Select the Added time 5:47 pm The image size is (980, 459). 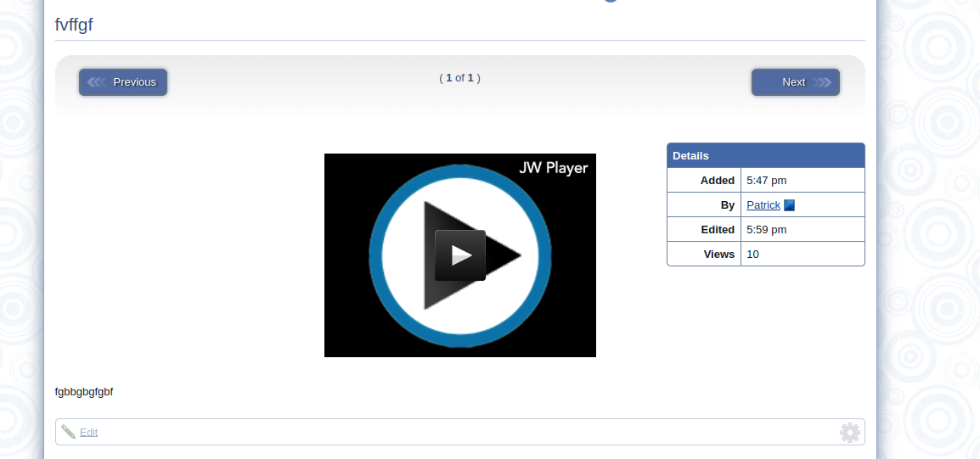766,181
